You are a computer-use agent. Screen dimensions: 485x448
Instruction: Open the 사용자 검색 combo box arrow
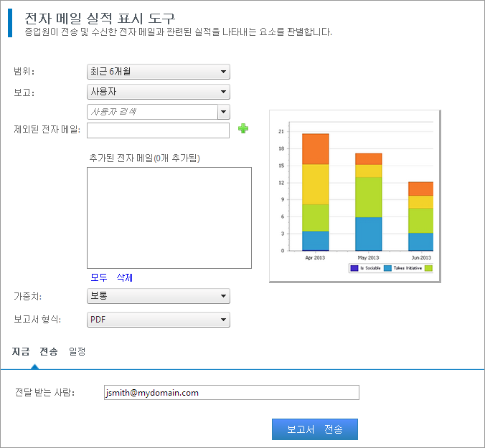tap(224, 112)
